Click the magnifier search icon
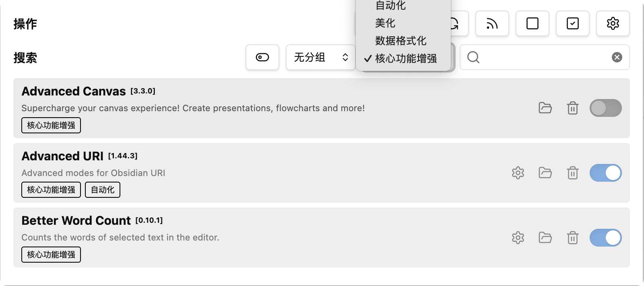 [x=473, y=57]
